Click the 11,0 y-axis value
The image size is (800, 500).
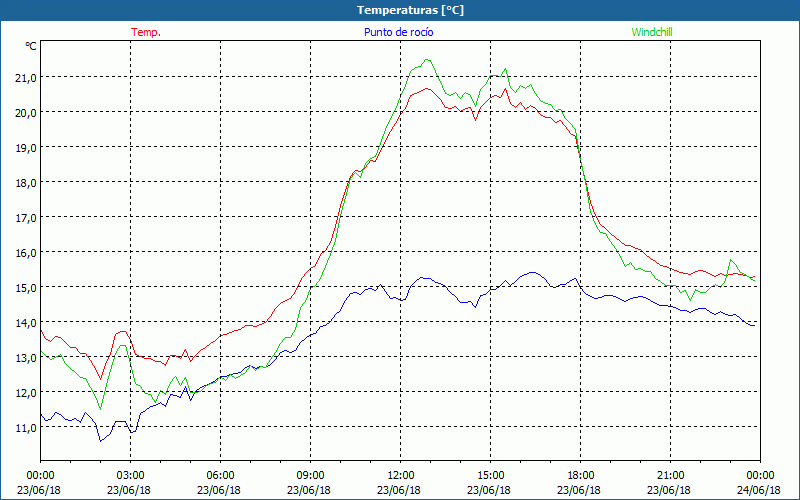27,428
